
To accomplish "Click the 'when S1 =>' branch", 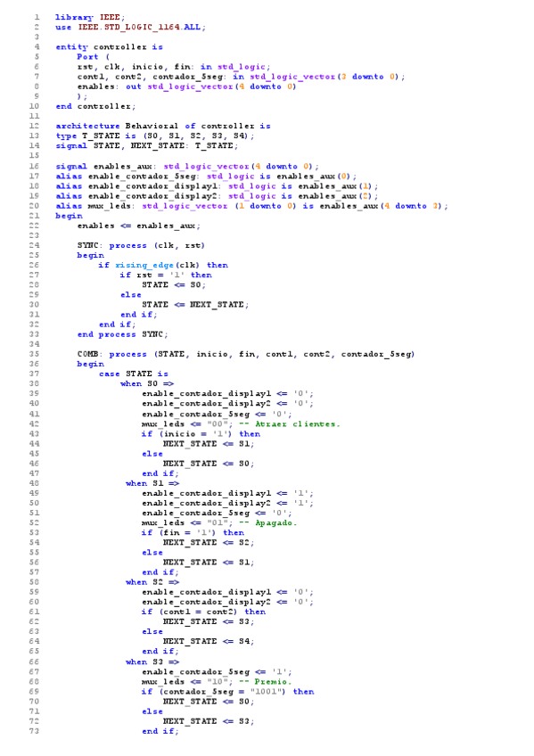I will 152,483.
